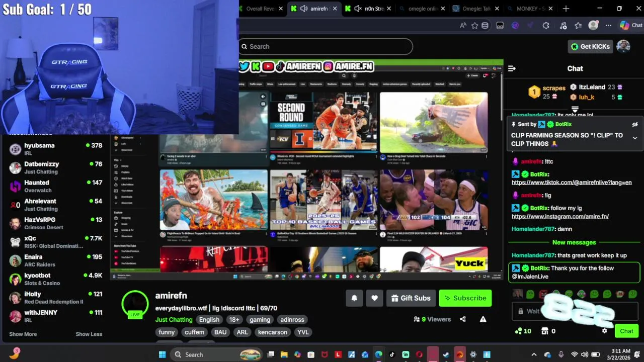Image resolution: width=644 pixels, height=362 pixels.
Task: Report stream using warning triangle icon
Action: click(483, 319)
